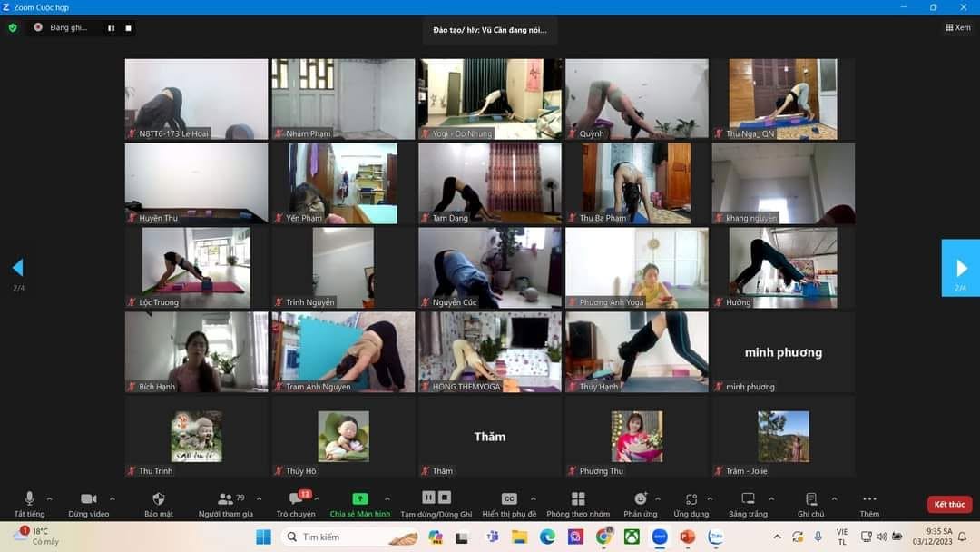
Task: Open Google Chrome from taskbar
Action: click(603, 537)
